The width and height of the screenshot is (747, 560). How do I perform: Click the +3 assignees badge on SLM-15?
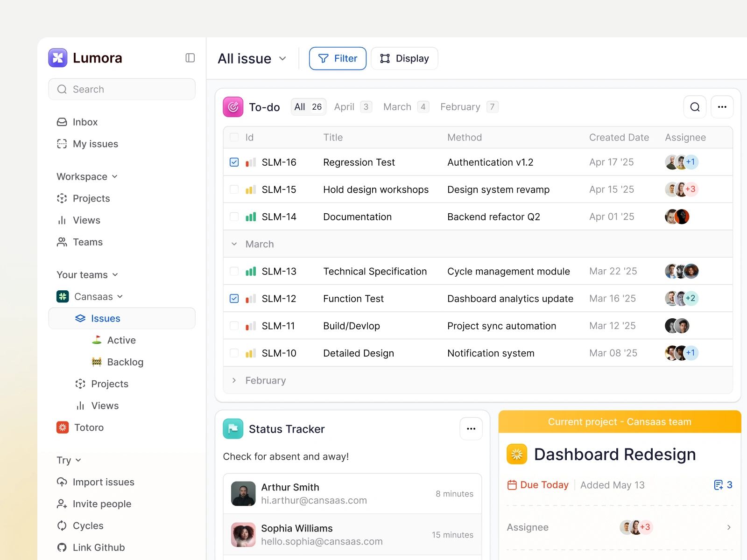691,189
